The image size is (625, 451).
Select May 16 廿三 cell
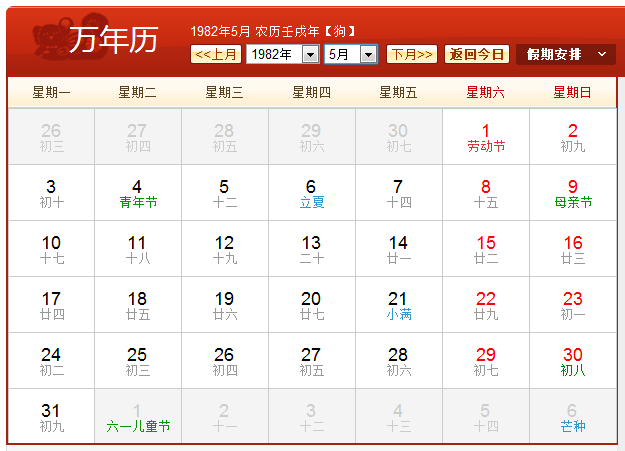pyautogui.click(x=573, y=248)
